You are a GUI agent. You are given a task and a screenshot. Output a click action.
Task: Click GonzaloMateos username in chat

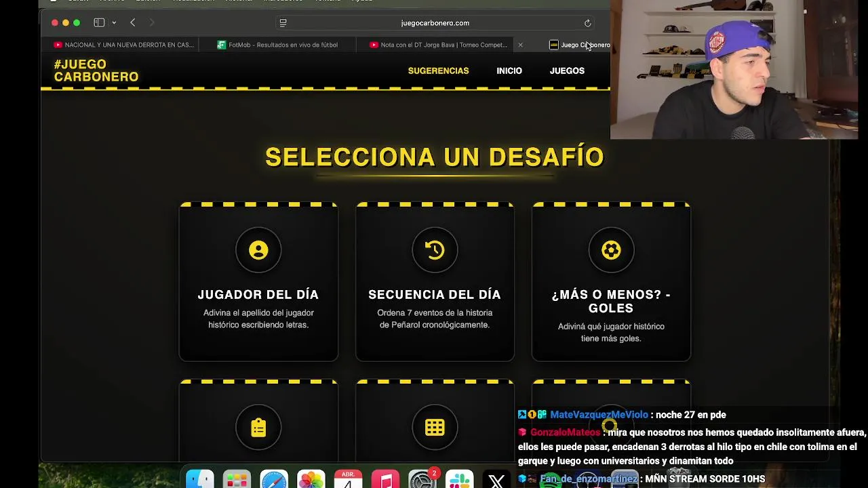565,432
